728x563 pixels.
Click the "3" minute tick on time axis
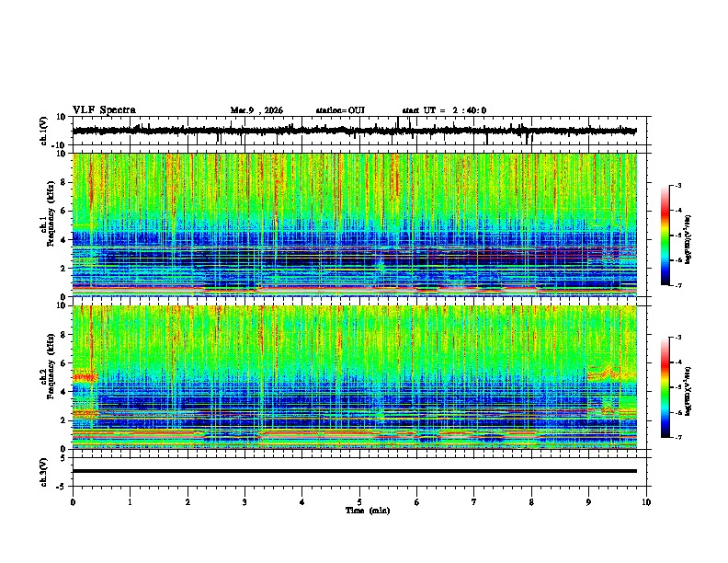click(245, 502)
